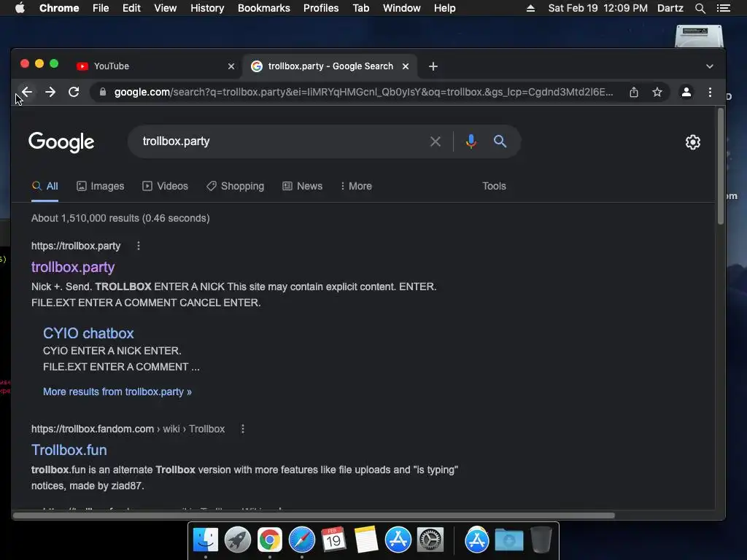Open the Trollbox.fun result link

pyautogui.click(x=69, y=450)
